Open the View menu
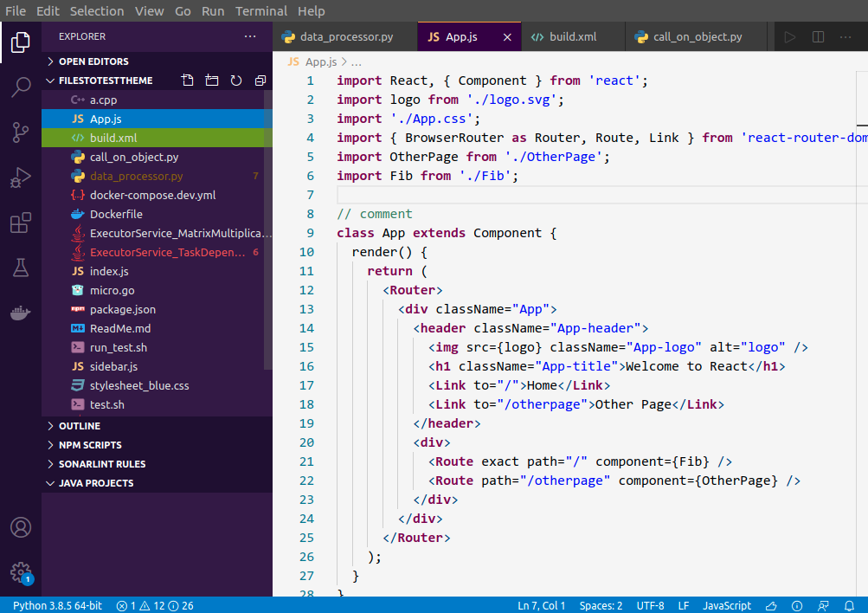 pos(150,11)
